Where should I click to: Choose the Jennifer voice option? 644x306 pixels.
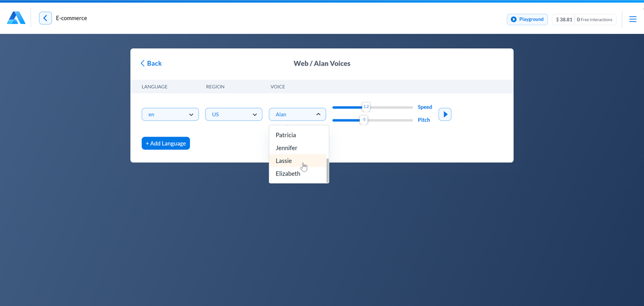[x=286, y=148]
